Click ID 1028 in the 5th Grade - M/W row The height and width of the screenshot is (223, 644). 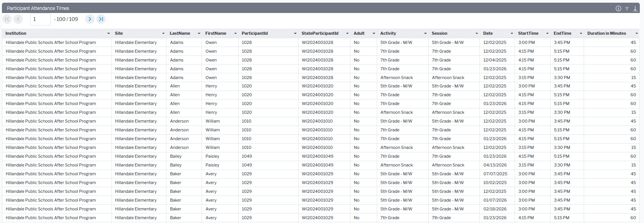point(247,42)
